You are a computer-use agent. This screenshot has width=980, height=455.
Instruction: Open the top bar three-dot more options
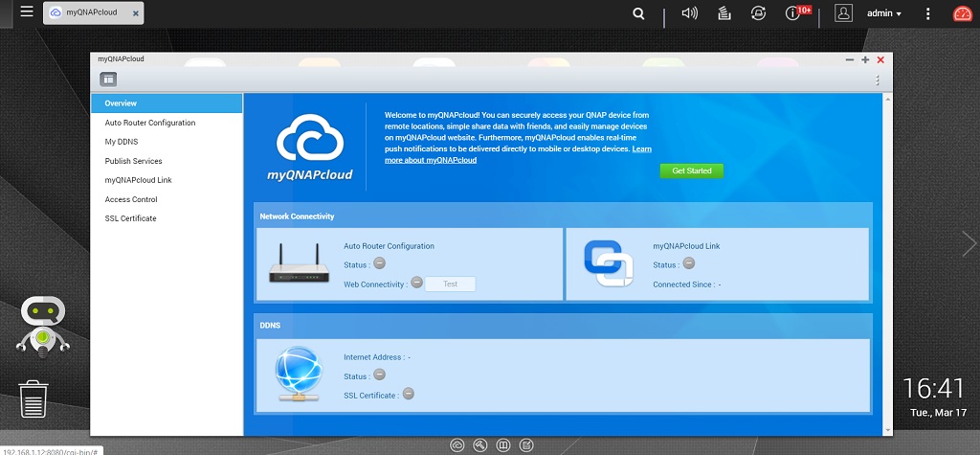pyautogui.click(x=928, y=13)
